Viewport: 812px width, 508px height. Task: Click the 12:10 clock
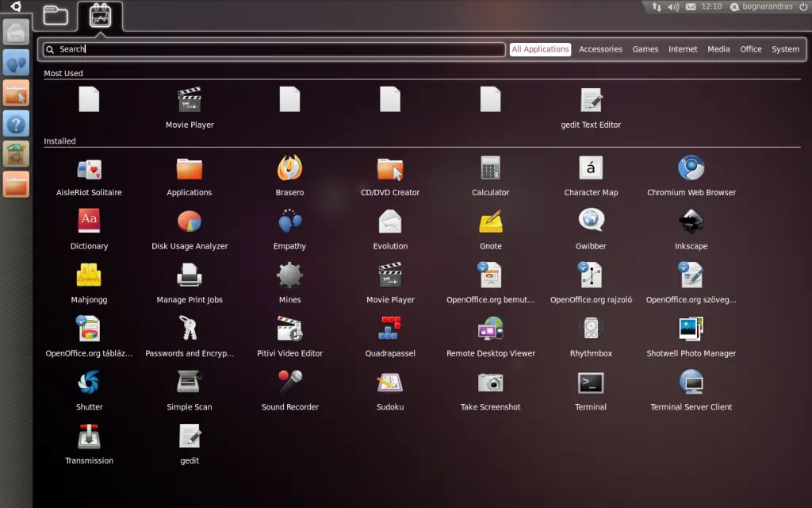coord(711,6)
